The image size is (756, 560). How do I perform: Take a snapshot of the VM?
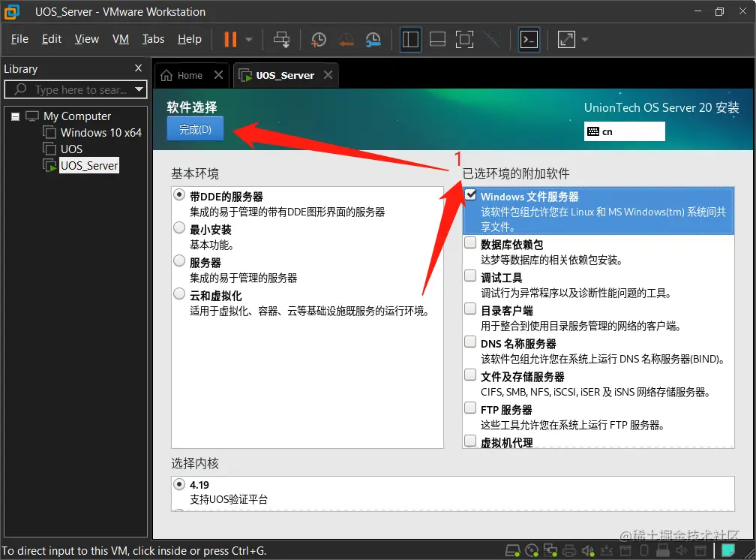pos(319,40)
